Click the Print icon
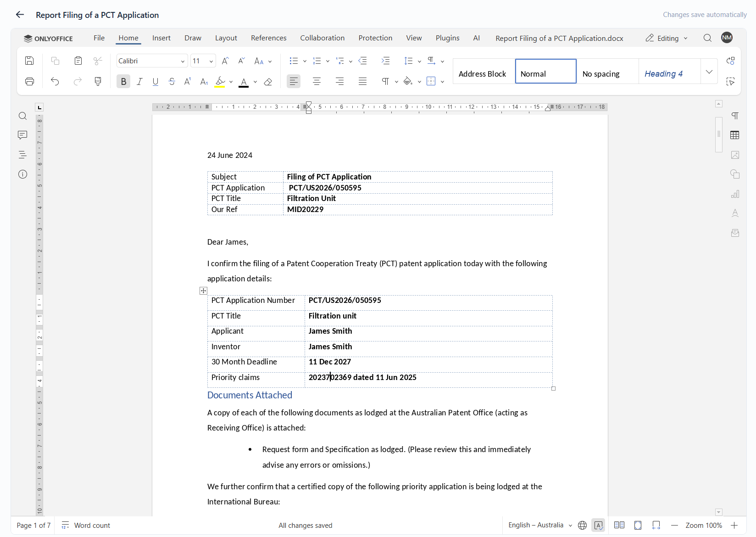Viewport: 756px width, 537px height. 29,81
